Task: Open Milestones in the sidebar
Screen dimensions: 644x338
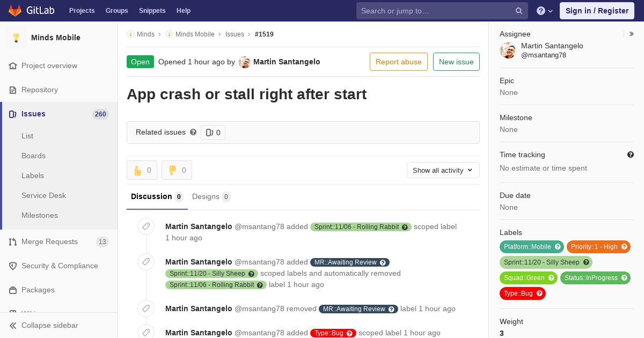Action: (x=40, y=215)
